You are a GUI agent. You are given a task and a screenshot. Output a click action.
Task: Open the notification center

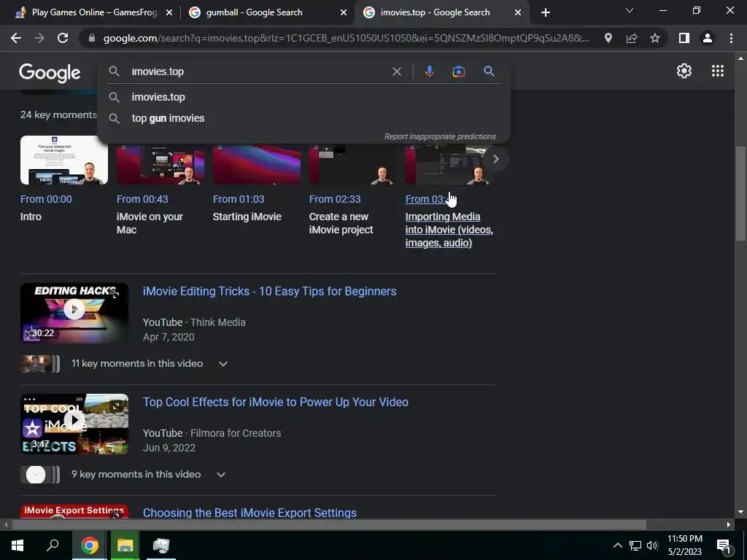point(724,546)
